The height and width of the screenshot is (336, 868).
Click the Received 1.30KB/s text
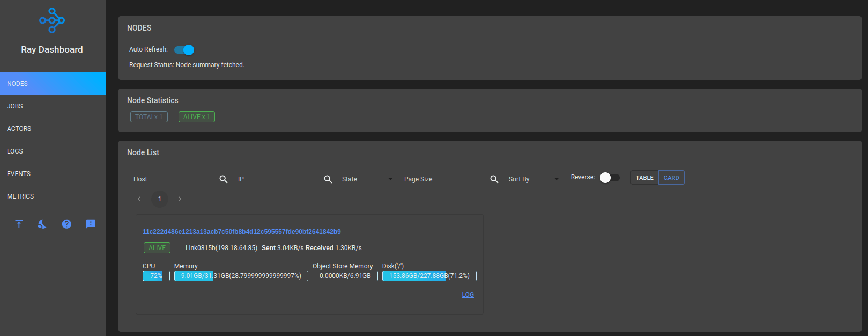(333, 248)
